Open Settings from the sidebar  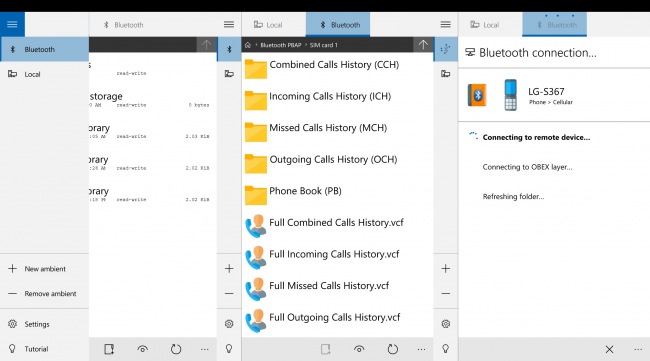(44, 324)
